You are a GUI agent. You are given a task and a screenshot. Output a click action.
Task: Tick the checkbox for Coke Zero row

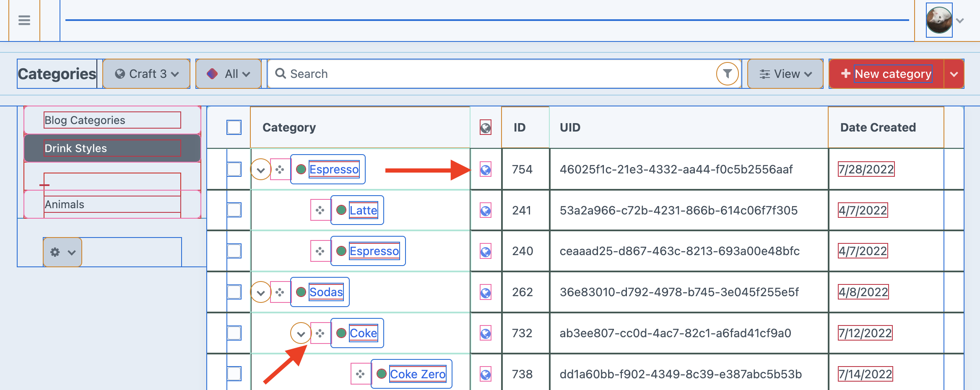[x=234, y=374]
